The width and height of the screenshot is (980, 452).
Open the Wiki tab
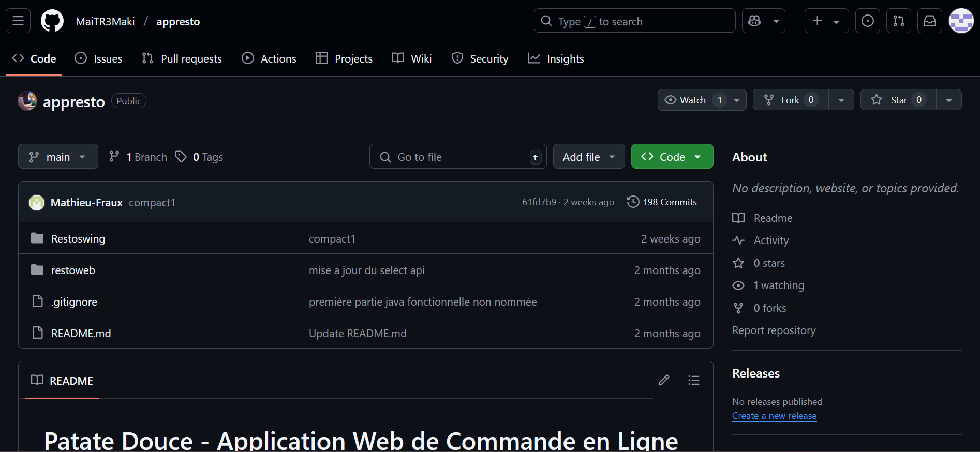tap(412, 58)
